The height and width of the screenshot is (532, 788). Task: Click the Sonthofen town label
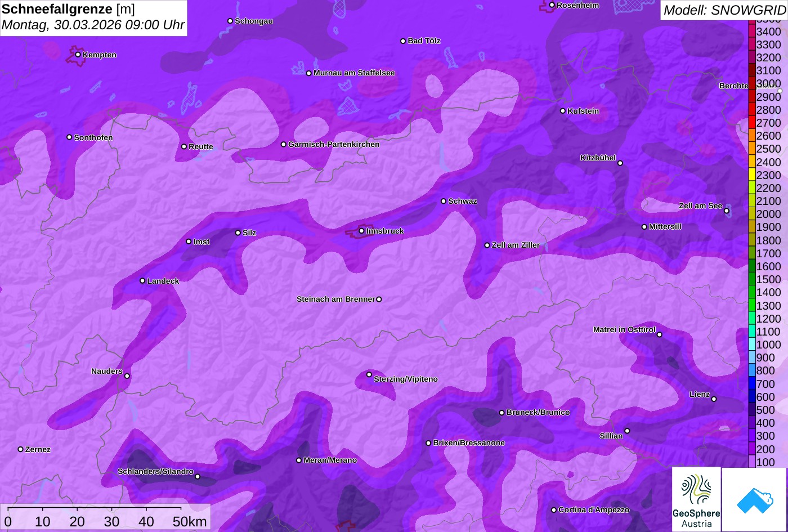[93, 137]
